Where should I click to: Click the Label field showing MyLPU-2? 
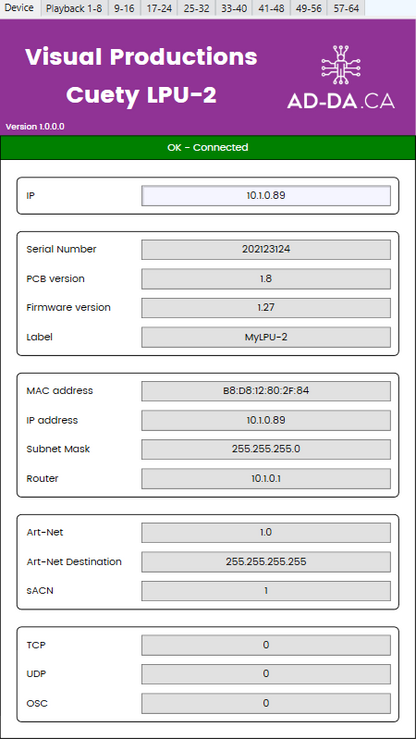click(266, 337)
